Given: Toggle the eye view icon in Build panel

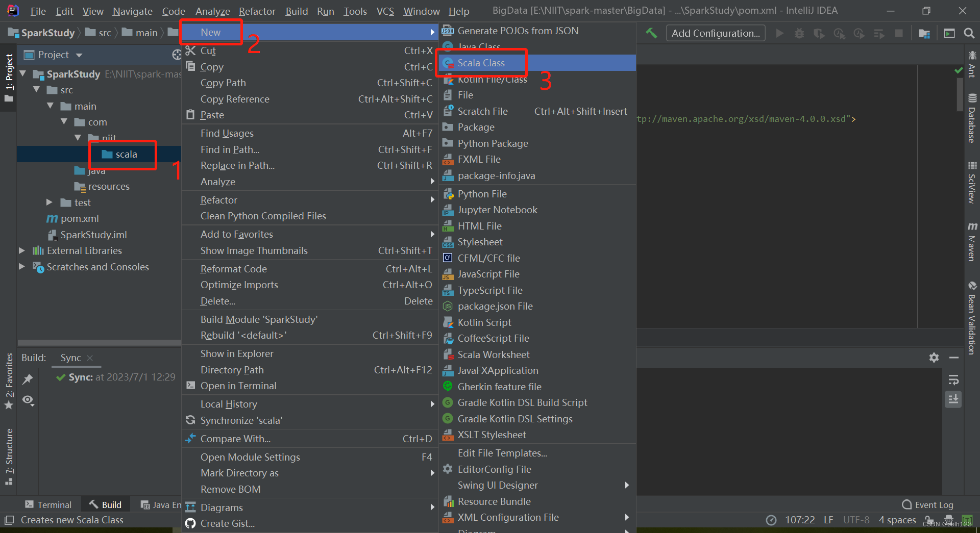Looking at the screenshot, I should click(28, 400).
